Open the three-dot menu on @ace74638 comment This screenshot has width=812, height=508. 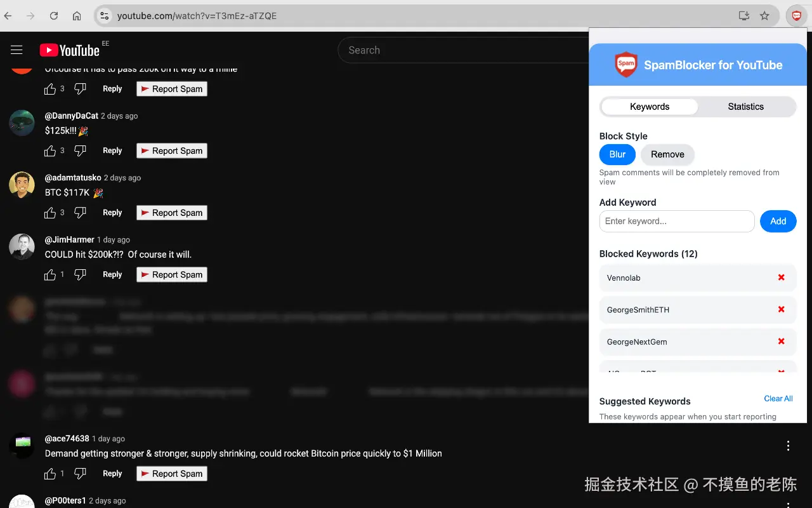click(x=788, y=446)
